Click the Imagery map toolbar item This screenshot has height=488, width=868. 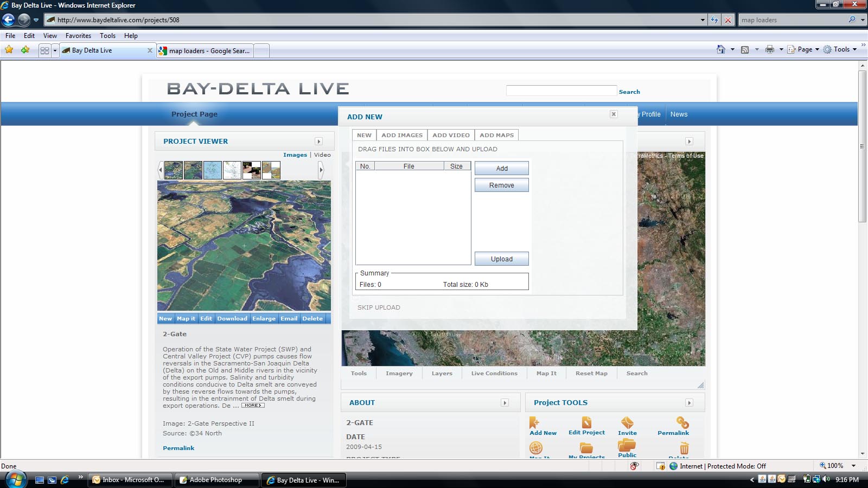pos(399,374)
